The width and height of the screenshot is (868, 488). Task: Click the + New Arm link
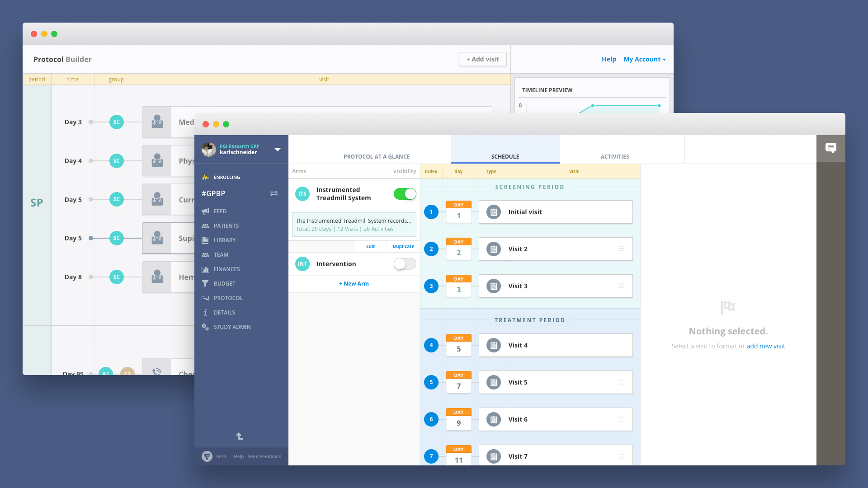354,284
